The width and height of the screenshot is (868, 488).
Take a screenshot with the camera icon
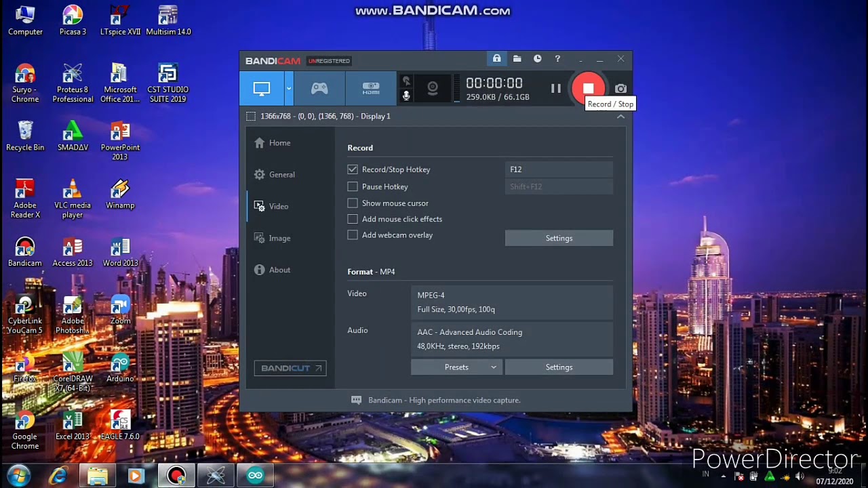pyautogui.click(x=620, y=88)
